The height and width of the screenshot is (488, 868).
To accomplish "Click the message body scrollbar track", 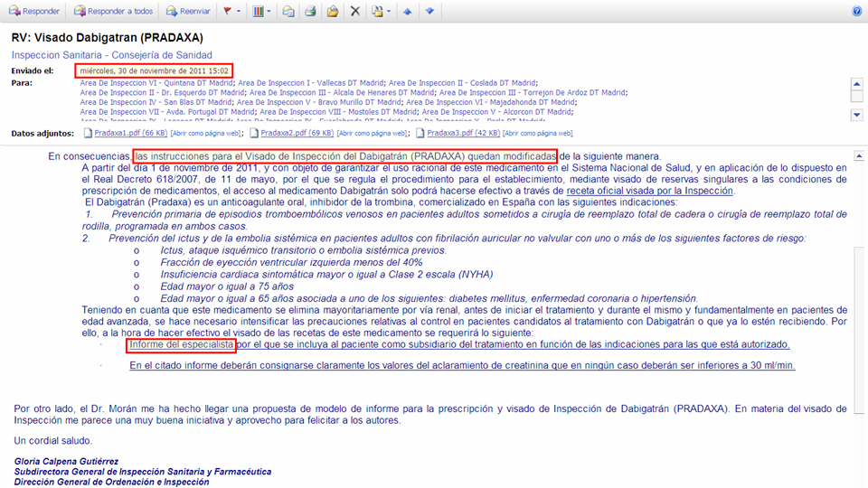I will tap(859, 329).
